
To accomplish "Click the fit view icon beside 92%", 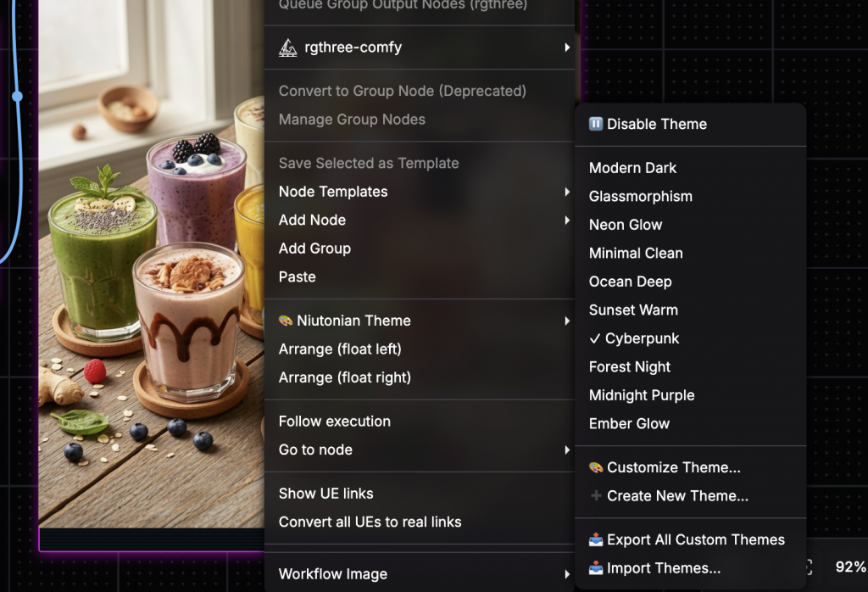I will point(810,567).
